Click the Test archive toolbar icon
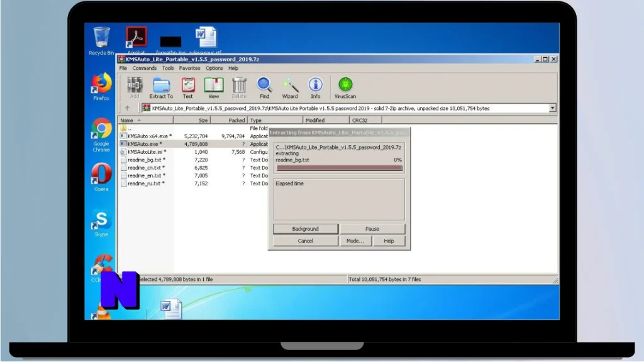This screenshot has height=362, width=644. 188,88
